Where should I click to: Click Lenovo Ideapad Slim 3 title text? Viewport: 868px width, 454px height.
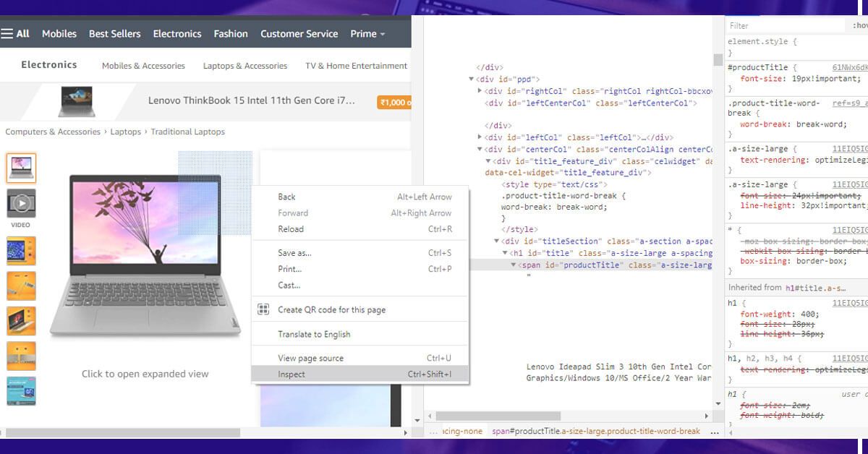(618, 367)
